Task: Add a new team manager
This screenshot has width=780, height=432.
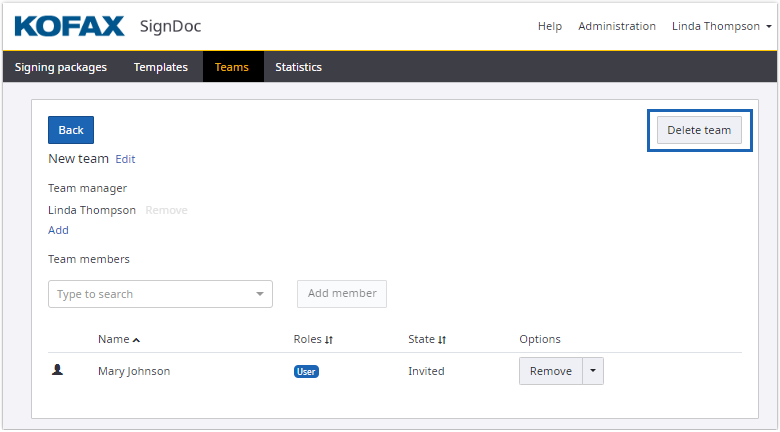Action: coord(58,230)
